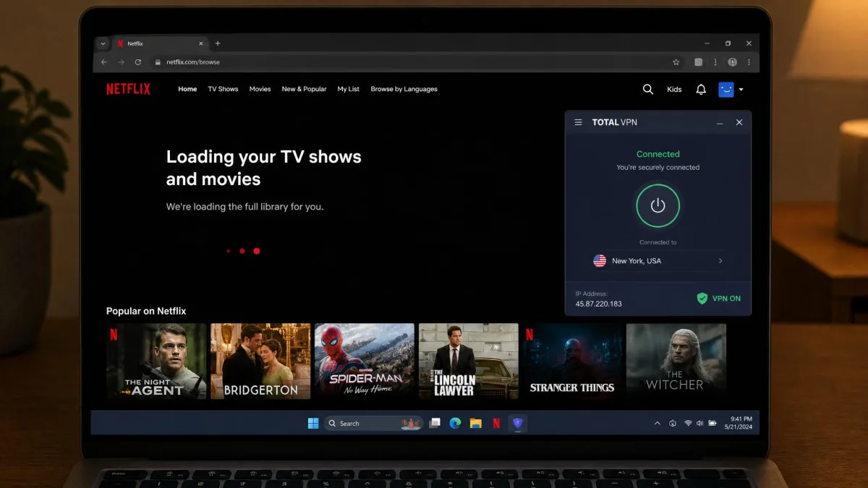The width and height of the screenshot is (868, 488).
Task: Expand the profile menu caret
Action: pos(741,90)
